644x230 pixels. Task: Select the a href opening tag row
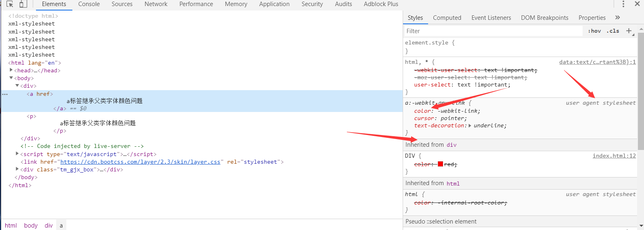tap(40, 94)
